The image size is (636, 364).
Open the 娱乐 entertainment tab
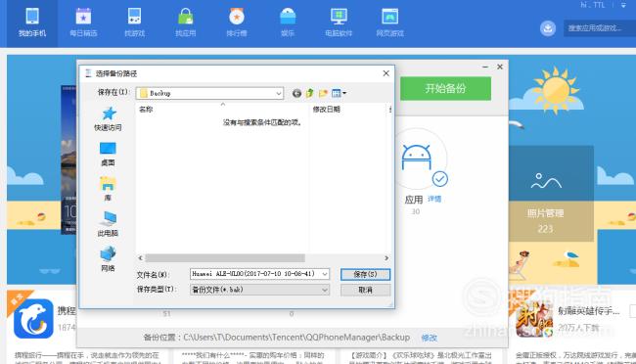pos(288,23)
